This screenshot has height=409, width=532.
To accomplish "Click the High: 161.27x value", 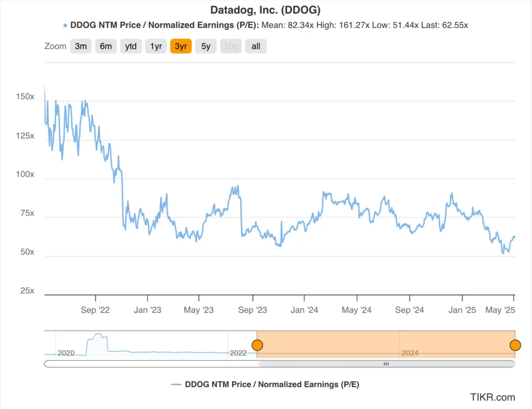I will pyautogui.click(x=343, y=25).
